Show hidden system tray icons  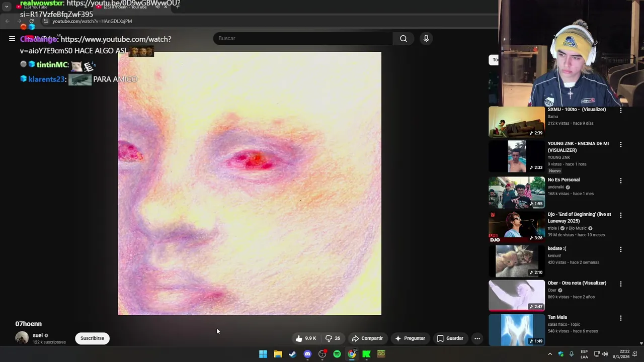[x=550, y=354]
